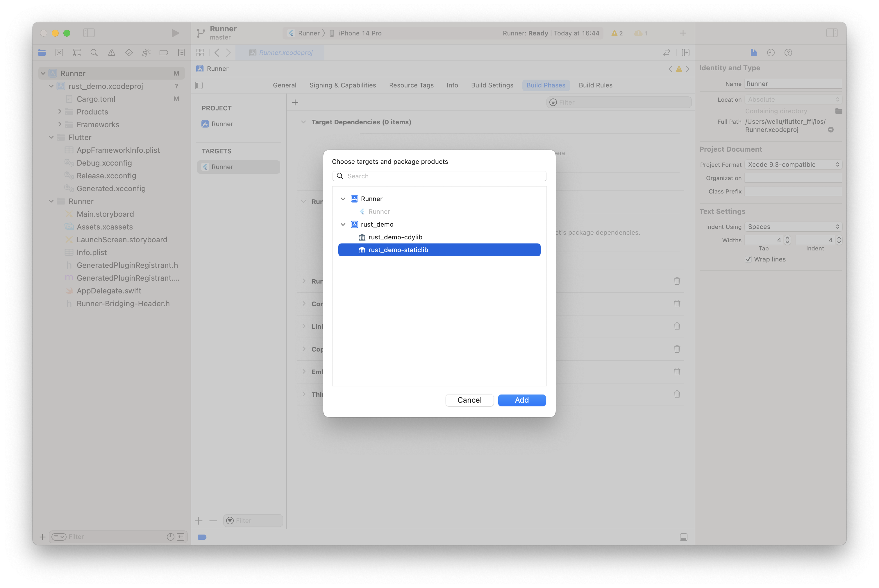The width and height of the screenshot is (879, 588).
Task: Toggle the left navigator sidebar button
Action: (89, 33)
